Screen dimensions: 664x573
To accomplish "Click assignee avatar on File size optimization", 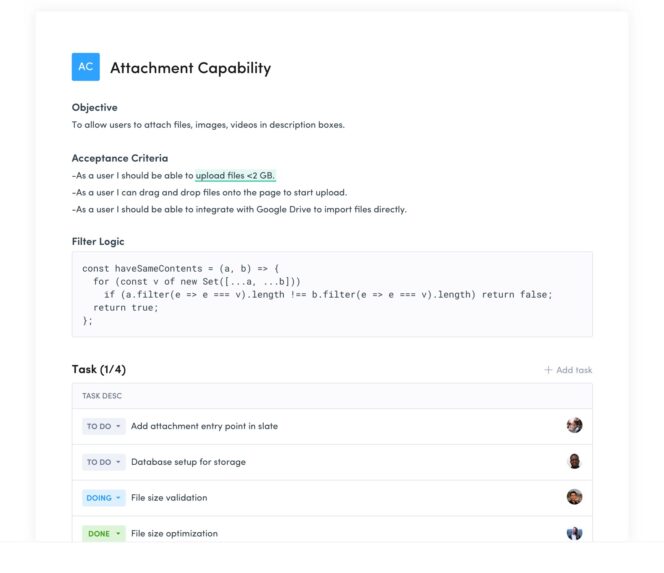I will (x=574, y=533).
